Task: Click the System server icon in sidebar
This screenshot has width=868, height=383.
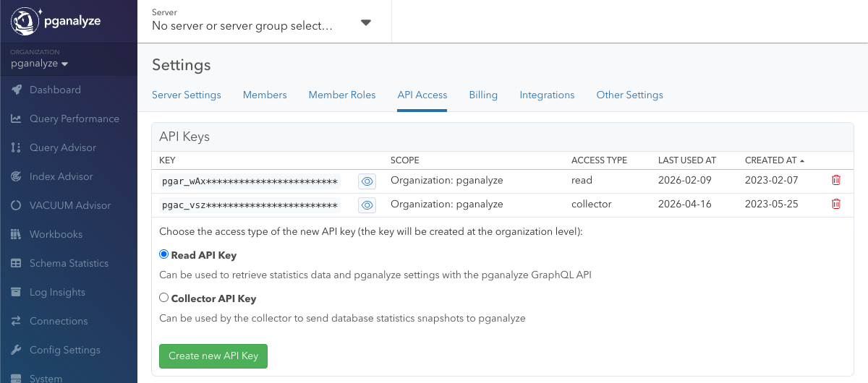Action: tap(16, 378)
